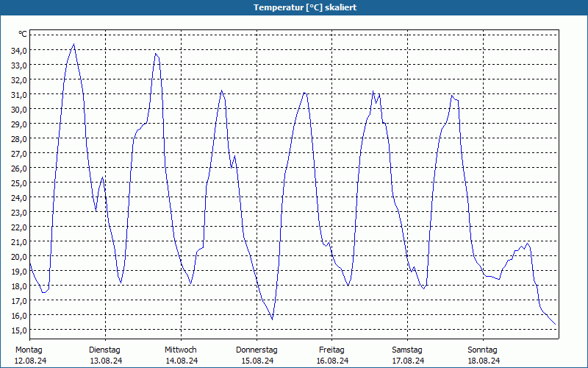
Task: Click the Freitag day label
Action: [x=331, y=350]
